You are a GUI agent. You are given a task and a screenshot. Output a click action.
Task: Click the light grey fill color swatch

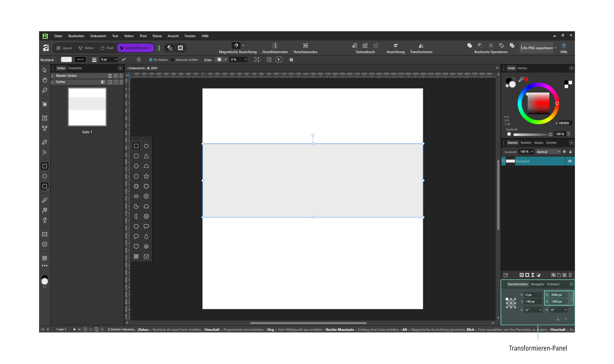tap(66, 59)
